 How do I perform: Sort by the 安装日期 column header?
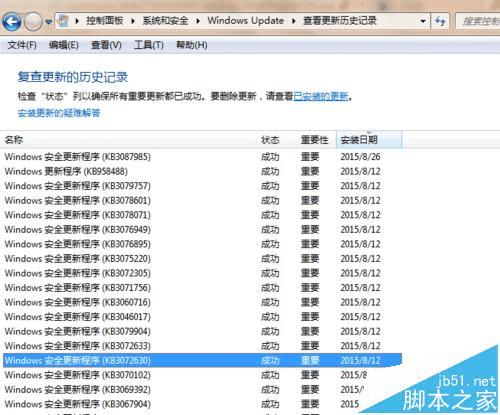point(369,140)
